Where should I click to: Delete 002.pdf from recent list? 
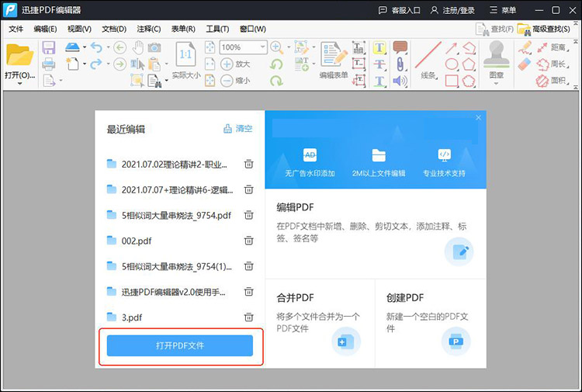coord(248,241)
